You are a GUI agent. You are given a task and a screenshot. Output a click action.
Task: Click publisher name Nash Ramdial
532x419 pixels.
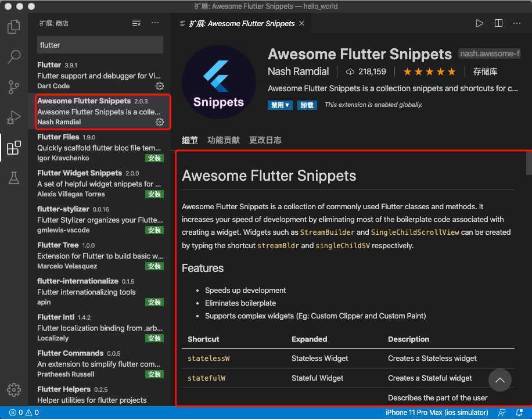(x=298, y=71)
